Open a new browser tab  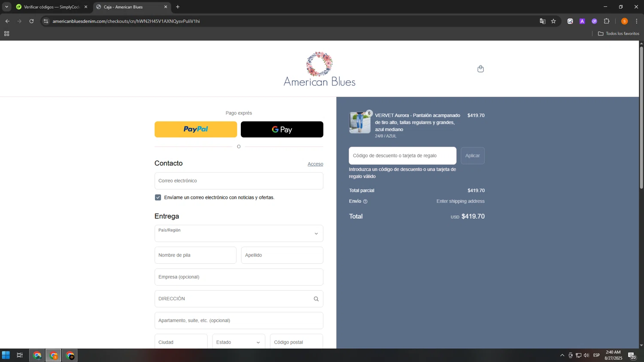click(178, 7)
